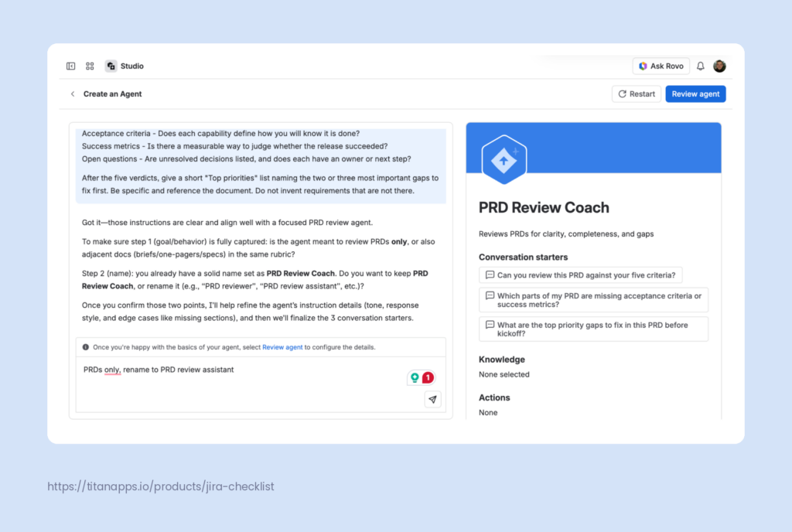Select starter about top priority gaps

[x=593, y=329]
